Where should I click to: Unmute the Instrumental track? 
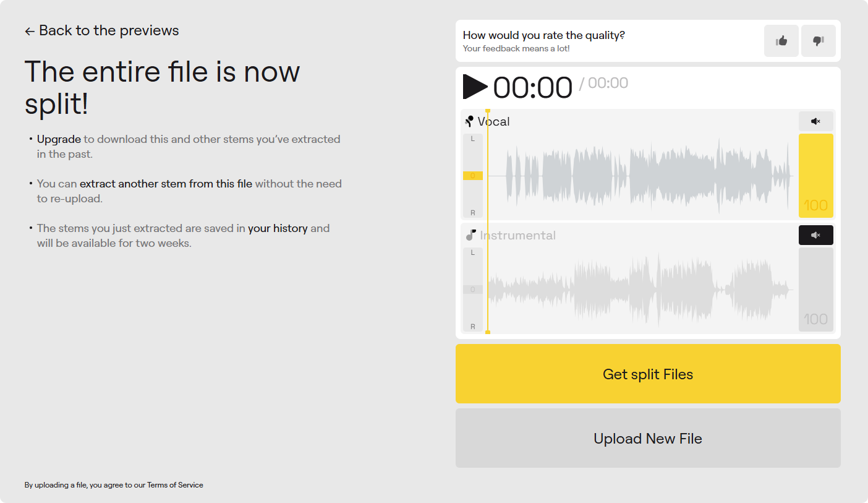(815, 235)
